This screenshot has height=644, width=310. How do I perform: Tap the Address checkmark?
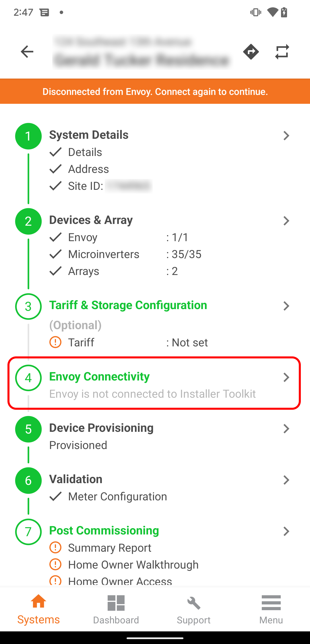point(55,169)
